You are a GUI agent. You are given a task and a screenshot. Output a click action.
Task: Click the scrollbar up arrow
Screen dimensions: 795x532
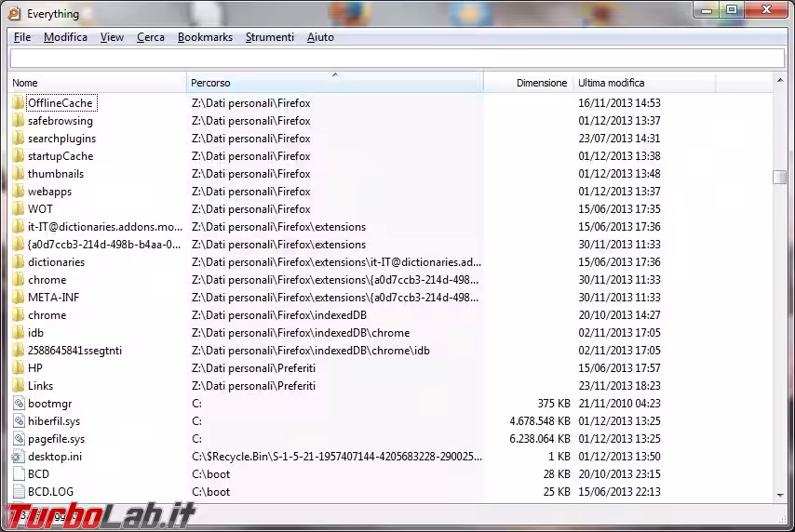coord(780,81)
